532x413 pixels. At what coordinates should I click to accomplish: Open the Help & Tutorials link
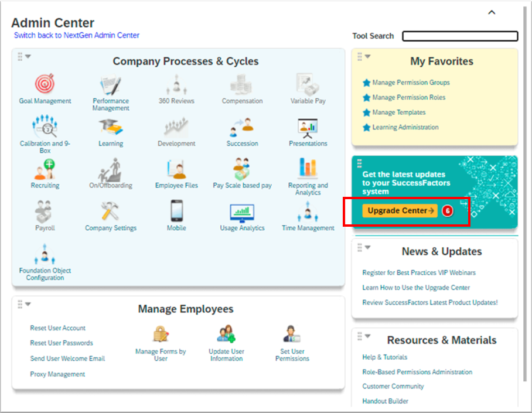coord(384,357)
